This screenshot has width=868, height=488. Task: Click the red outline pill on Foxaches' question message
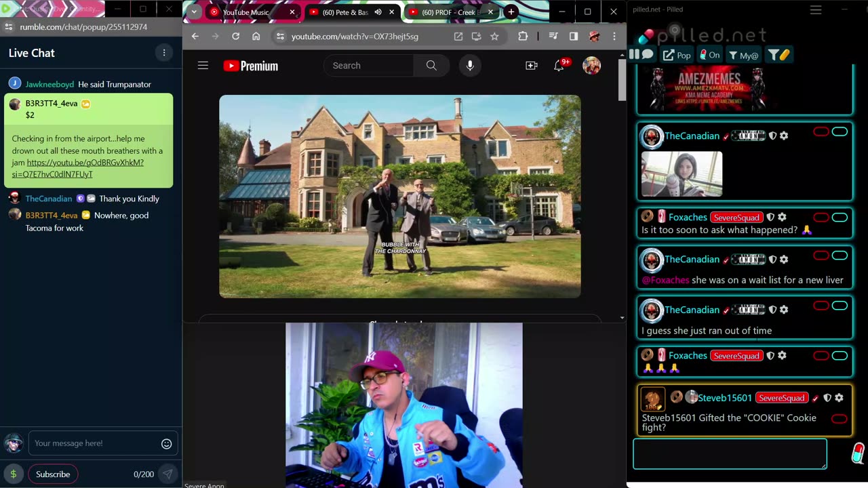(821, 218)
